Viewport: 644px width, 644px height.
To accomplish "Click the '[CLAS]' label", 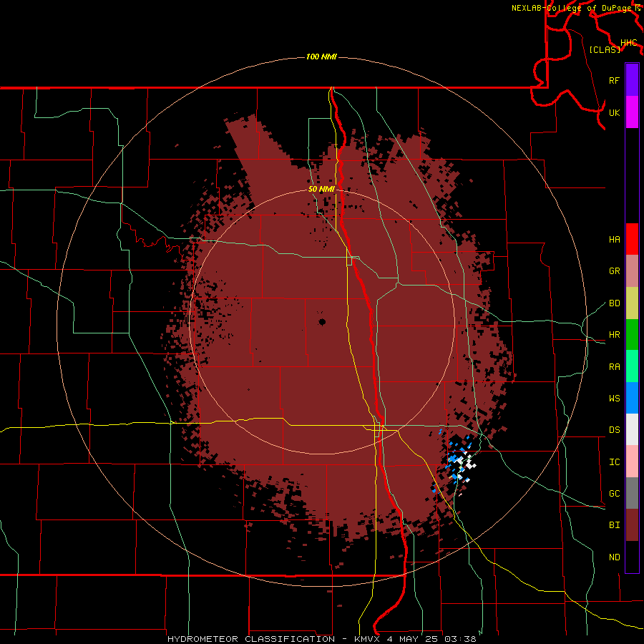I will click(x=605, y=49).
